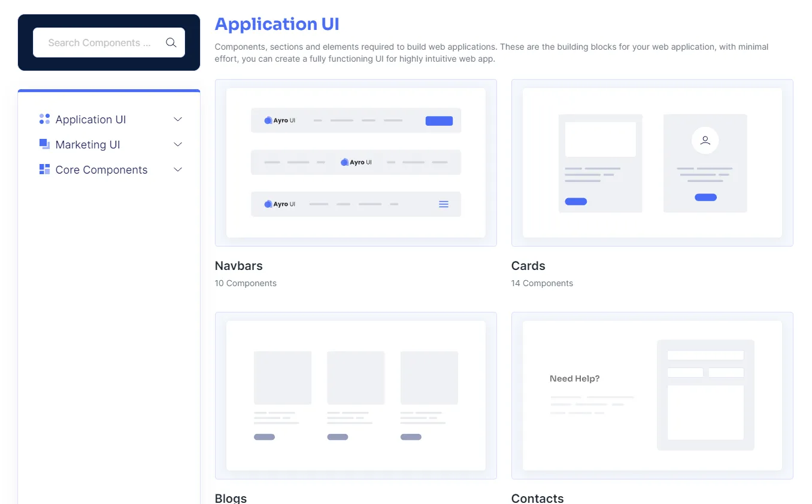Screen dimensions: 812x504
Task: Click the Application UI page heading
Action: [x=277, y=24]
